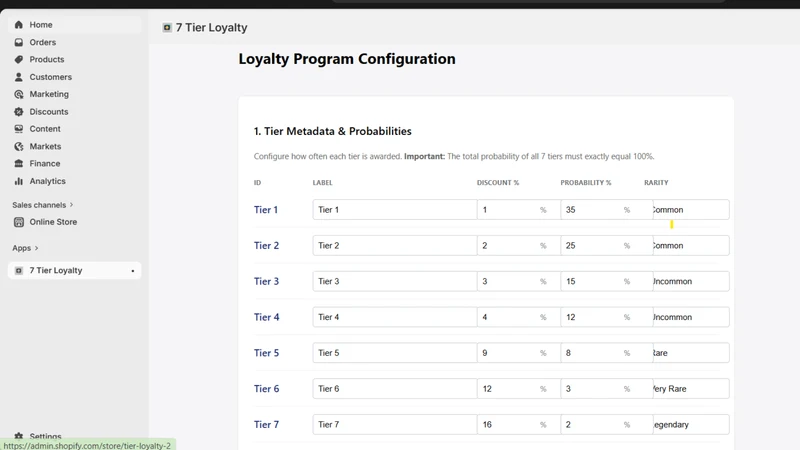Navigate to Markets
800x450 pixels.
[74, 146]
